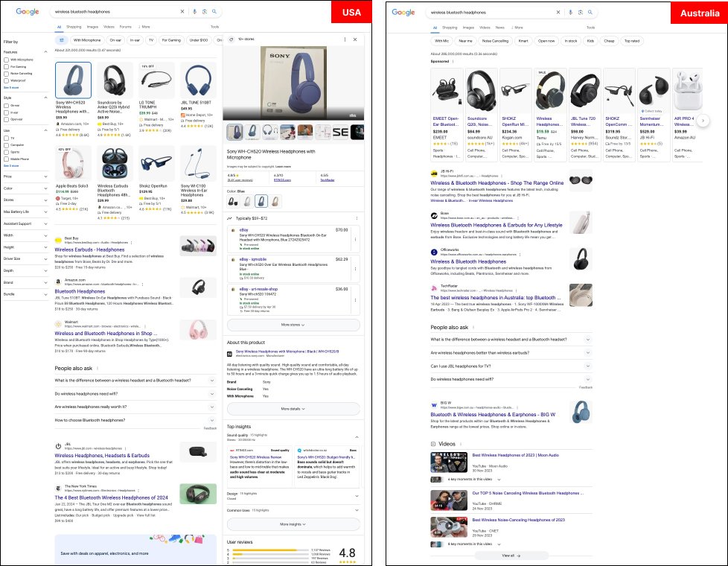The height and width of the screenshot is (566, 728).
Task: Expand the Brand filter section
Action: point(45,282)
